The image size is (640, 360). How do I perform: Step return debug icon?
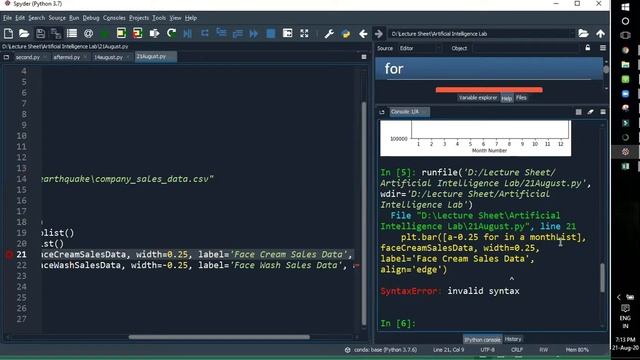coord(238,33)
